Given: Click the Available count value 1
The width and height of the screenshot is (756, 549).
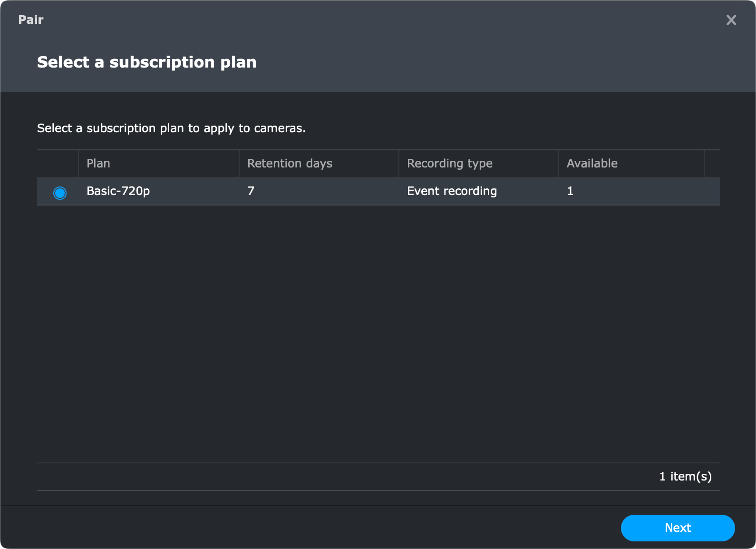Looking at the screenshot, I should (x=570, y=191).
